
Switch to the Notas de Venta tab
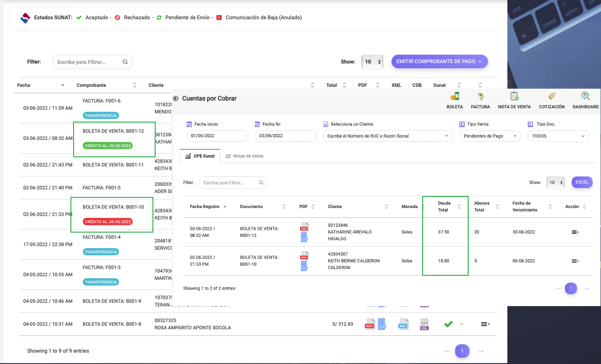(x=244, y=156)
